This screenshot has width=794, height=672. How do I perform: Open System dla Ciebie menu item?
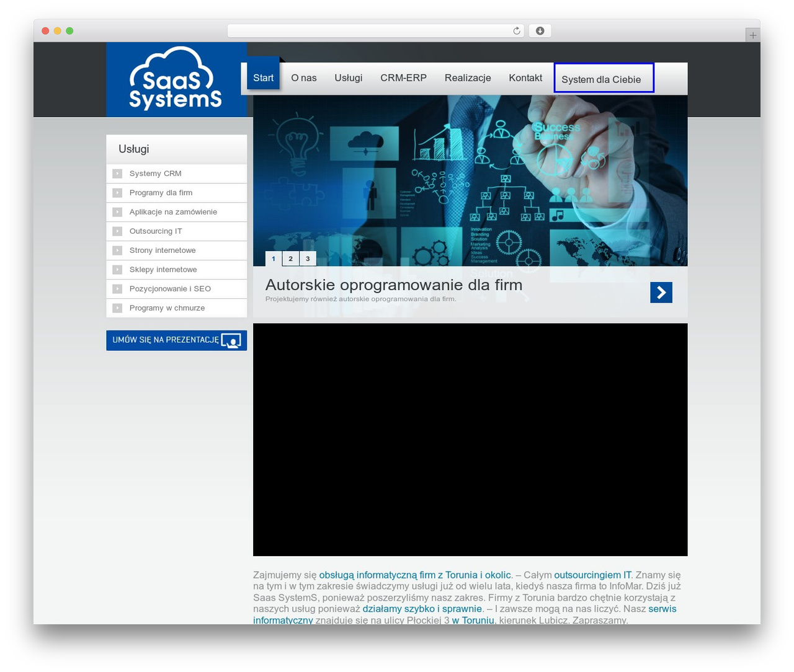604,78
